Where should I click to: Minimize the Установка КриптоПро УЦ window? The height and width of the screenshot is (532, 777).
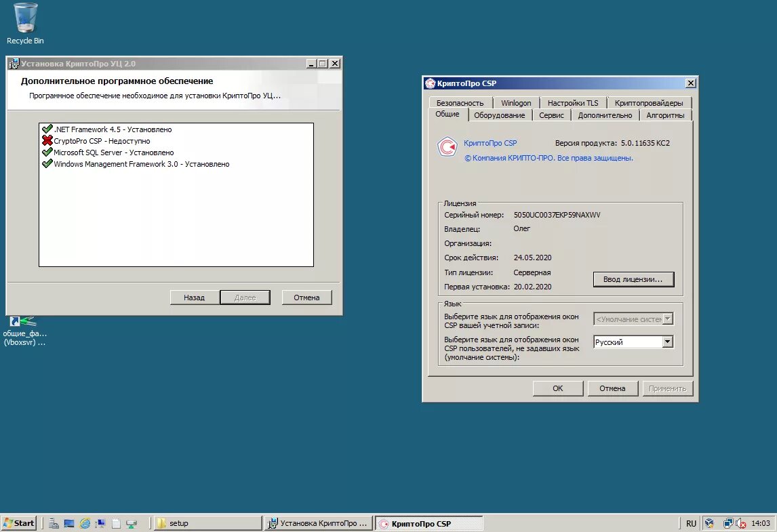(311, 64)
